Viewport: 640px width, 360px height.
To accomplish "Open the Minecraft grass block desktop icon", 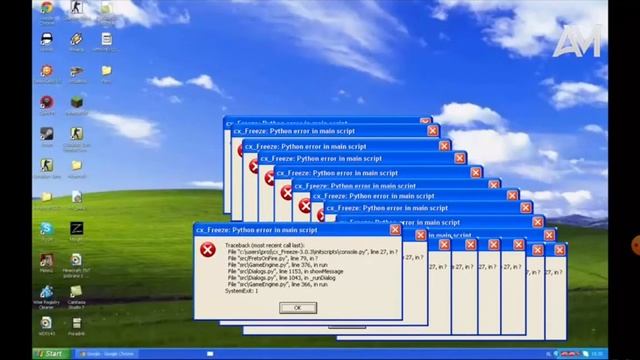I will click(77, 102).
